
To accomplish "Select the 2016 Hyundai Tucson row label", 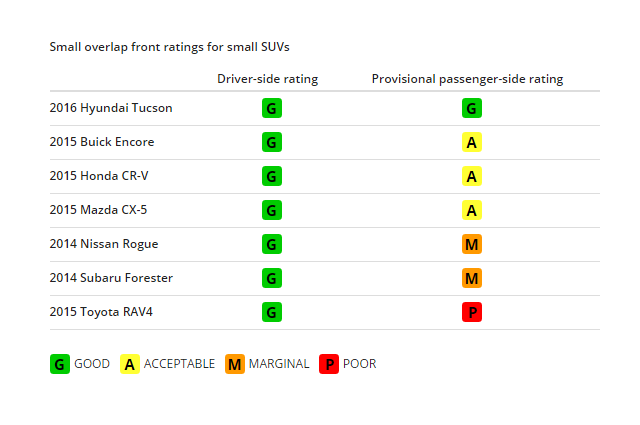I will [x=111, y=108].
